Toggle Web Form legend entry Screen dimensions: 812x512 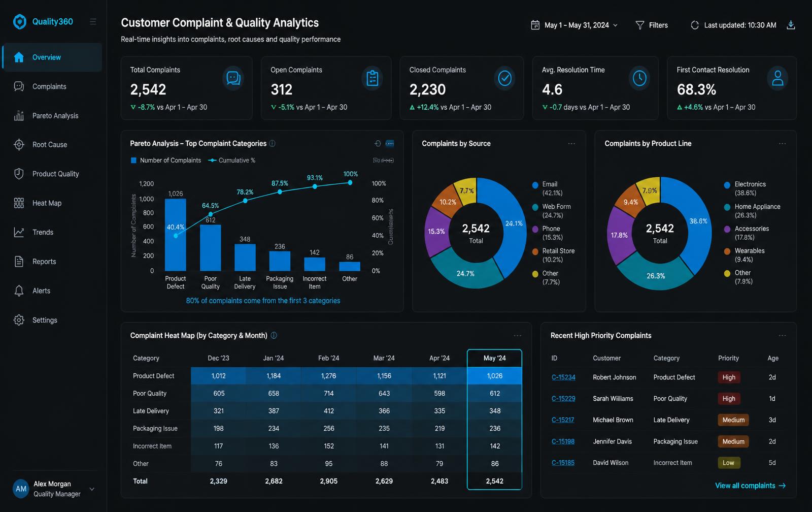[551, 211]
